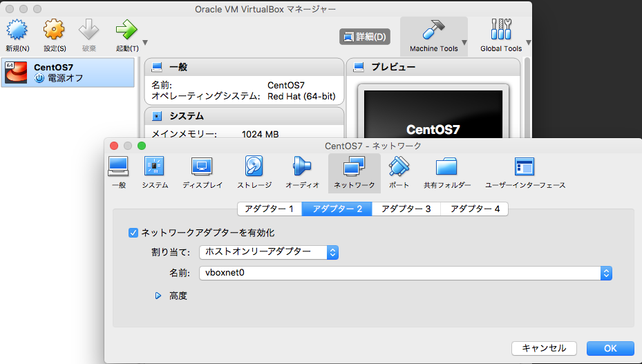Switch to the アダプター 4 tab
The height and width of the screenshot is (364, 642).
pos(475,209)
